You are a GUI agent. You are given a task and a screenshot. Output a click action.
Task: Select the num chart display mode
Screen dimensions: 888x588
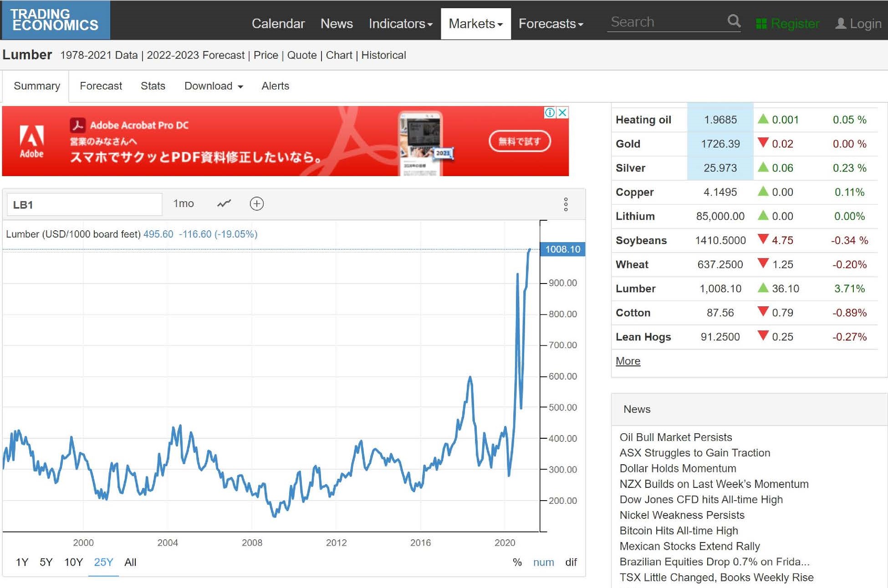[543, 562]
